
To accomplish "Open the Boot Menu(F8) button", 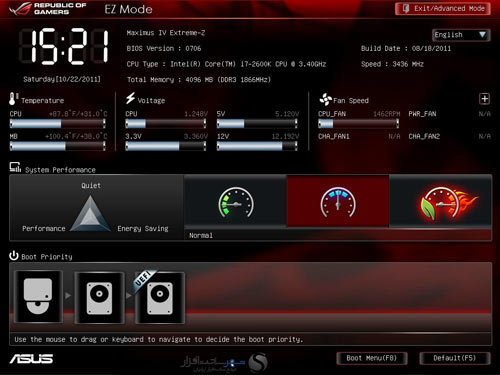I will [x=372, y=358].
